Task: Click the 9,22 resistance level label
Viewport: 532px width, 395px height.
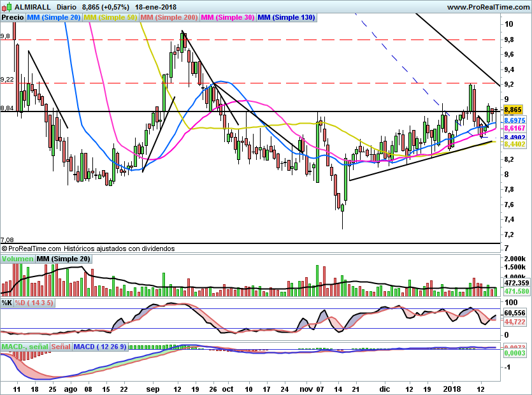Action: (x=8, y=79)
